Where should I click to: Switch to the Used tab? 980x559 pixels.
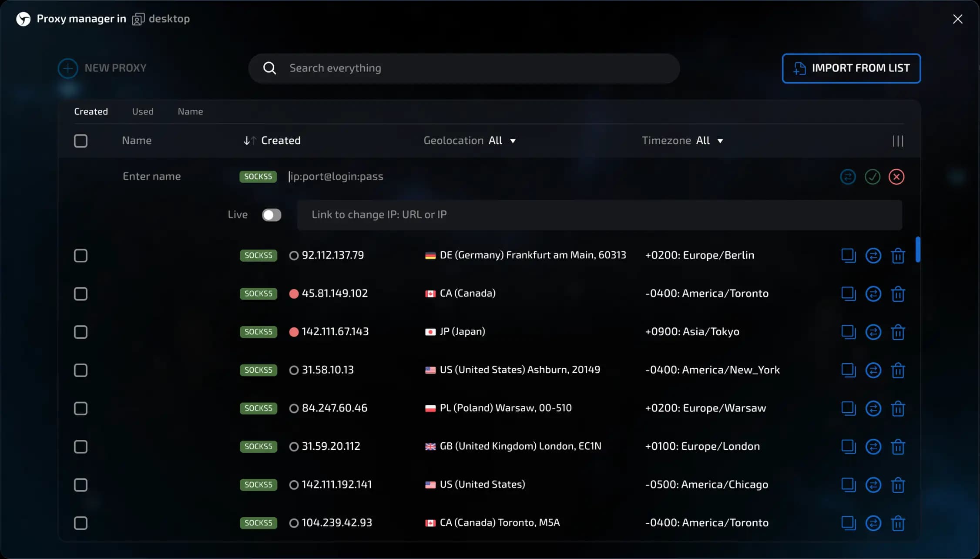(142, 111)
